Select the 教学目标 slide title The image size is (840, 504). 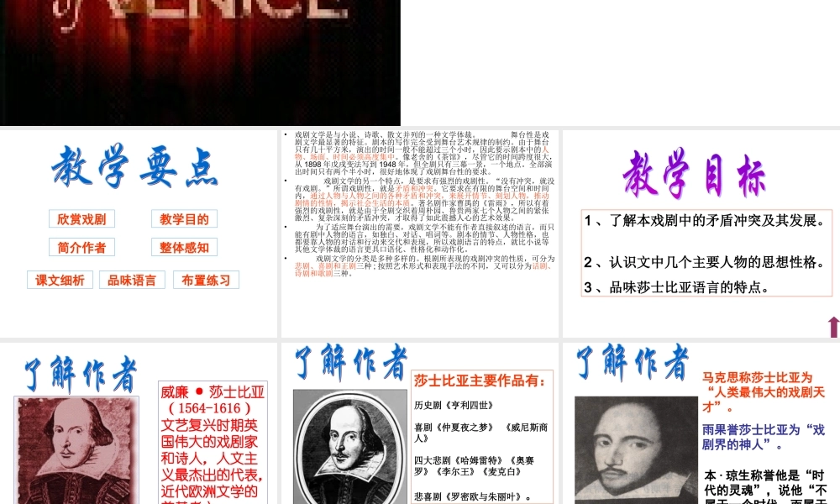(x=695, y=174)
